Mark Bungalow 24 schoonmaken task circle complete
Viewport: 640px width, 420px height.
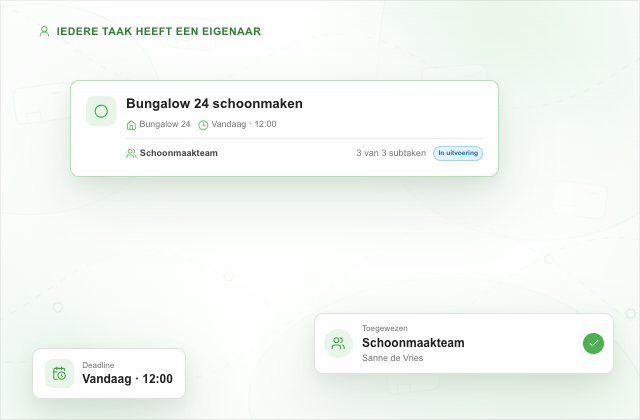[x=101, y=111]
